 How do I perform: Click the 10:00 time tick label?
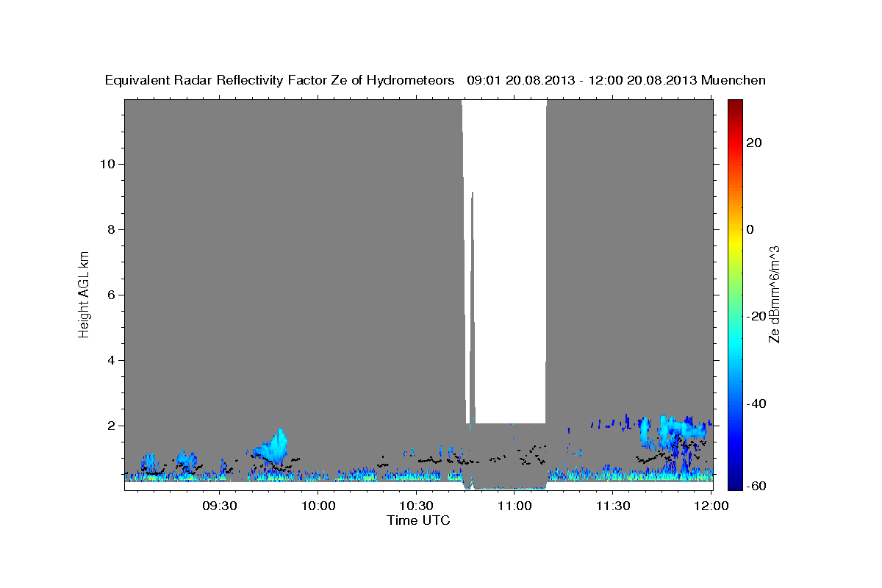tap(318, 506)
